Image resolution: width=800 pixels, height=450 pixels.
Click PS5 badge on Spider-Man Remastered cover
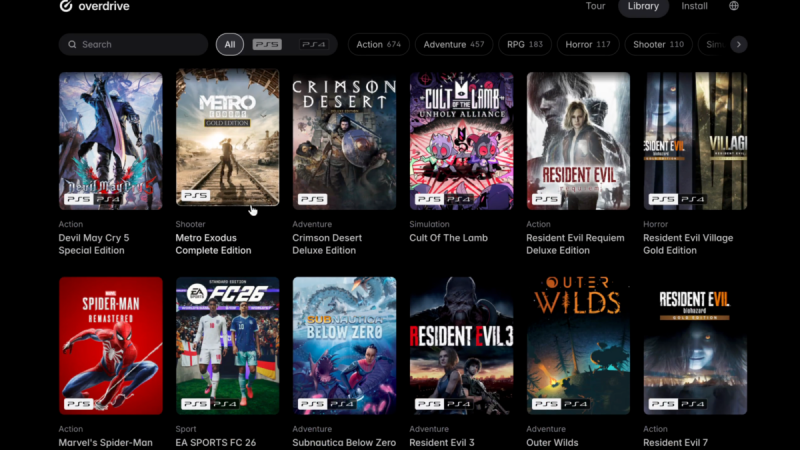coord(79,404)
